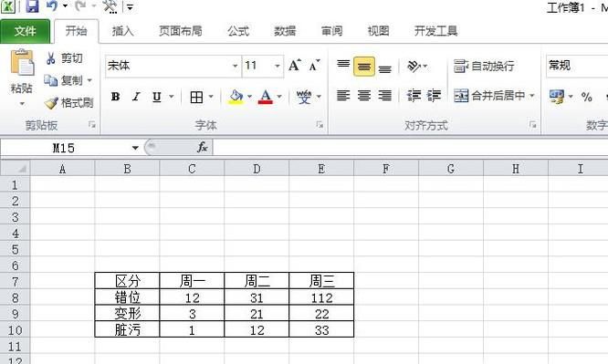Click the Save icon in quick access toolbar
Screen dimensions: 608x364
click(x=33, y=5)
